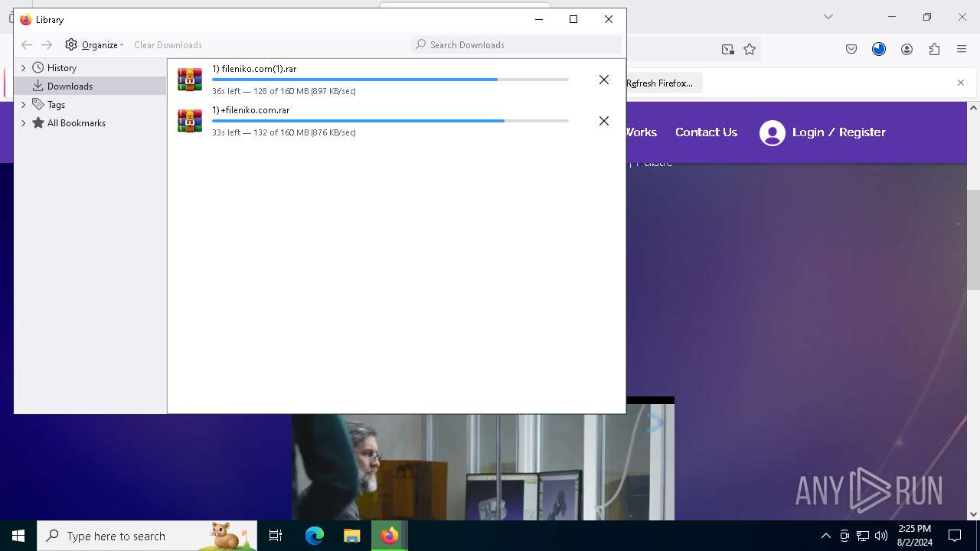Open the list all tabs dropdown
Viewport: 980px width, 551px height.
[828, 17]
